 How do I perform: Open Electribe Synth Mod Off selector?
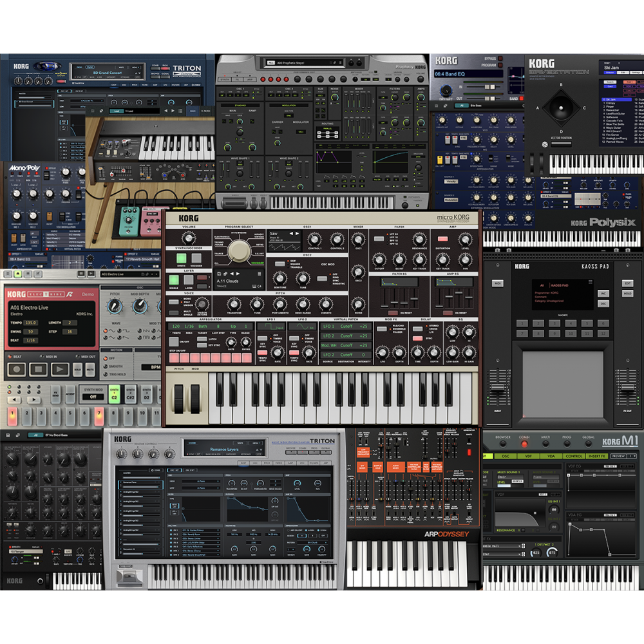pyautogui.click(x=93, y=397)
